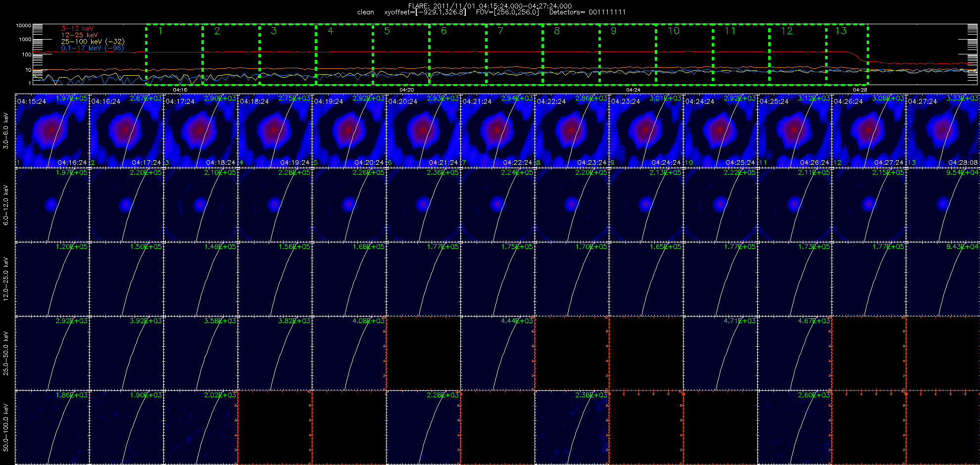Screen dimensions: 980x465
Task: Click the '04:15:24' start time in first image
Action: pyautogui.click(x=32, y=101)
